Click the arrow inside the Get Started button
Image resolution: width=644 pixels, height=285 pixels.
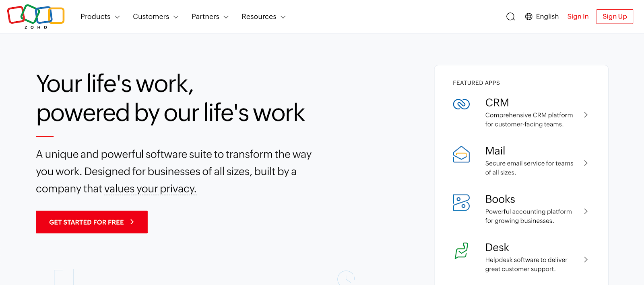coord(132,221)
